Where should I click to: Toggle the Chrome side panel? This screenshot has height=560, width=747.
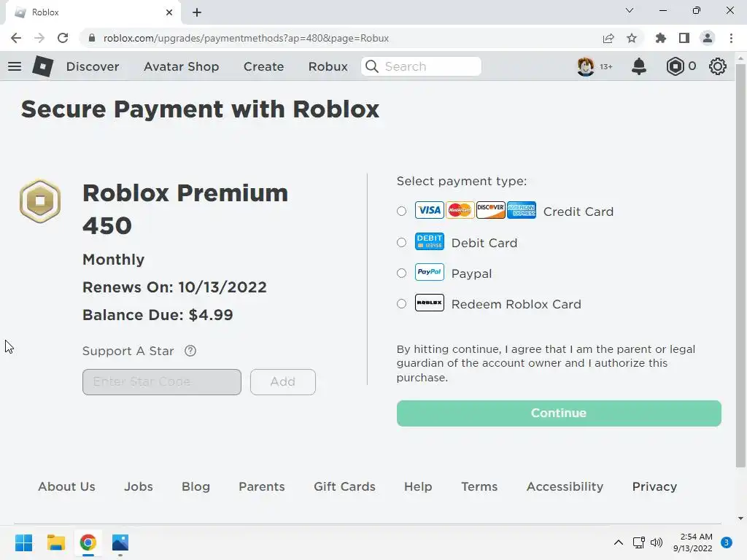pos(684,38)
